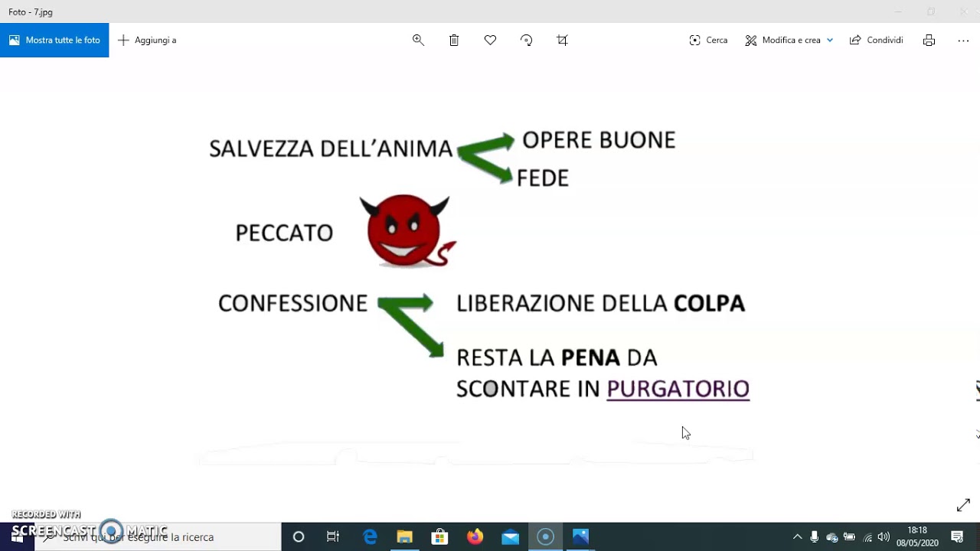Launch Microsoft Edge from taskbar
The width and height of the screenshot is (980, 551).
pyautogui.click(x=370, y=536)
